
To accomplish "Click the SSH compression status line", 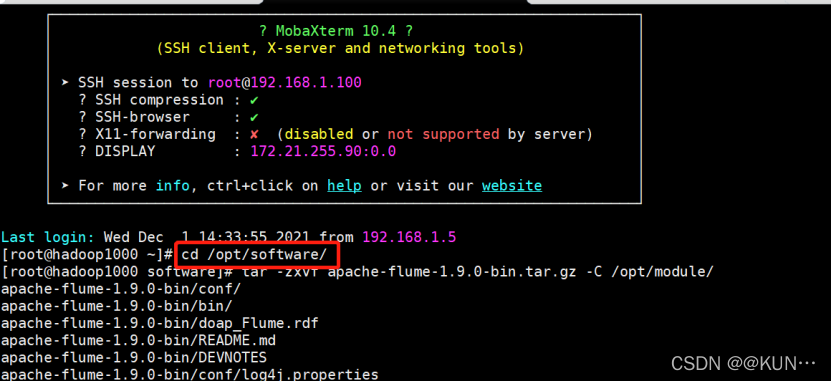I will (x=169, y=100).
